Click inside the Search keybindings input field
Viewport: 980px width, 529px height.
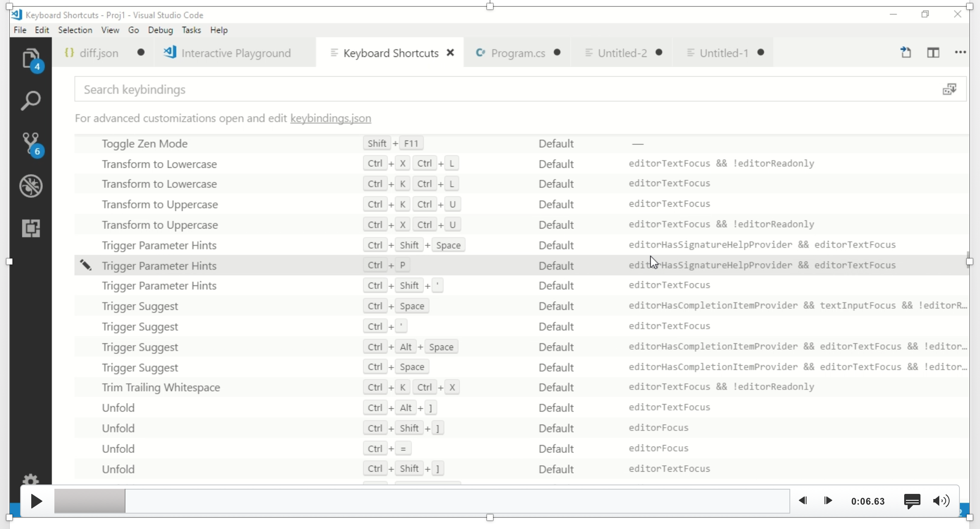pos(300,89)
